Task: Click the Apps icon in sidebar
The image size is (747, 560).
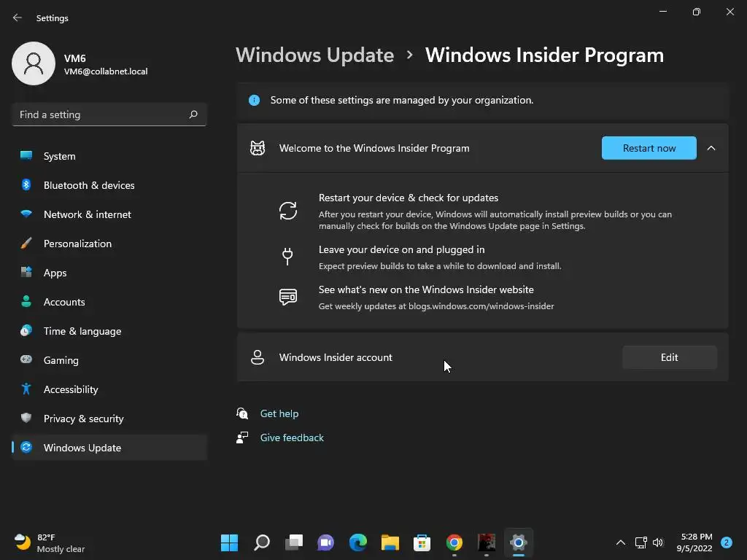Action: pos(26,272)
